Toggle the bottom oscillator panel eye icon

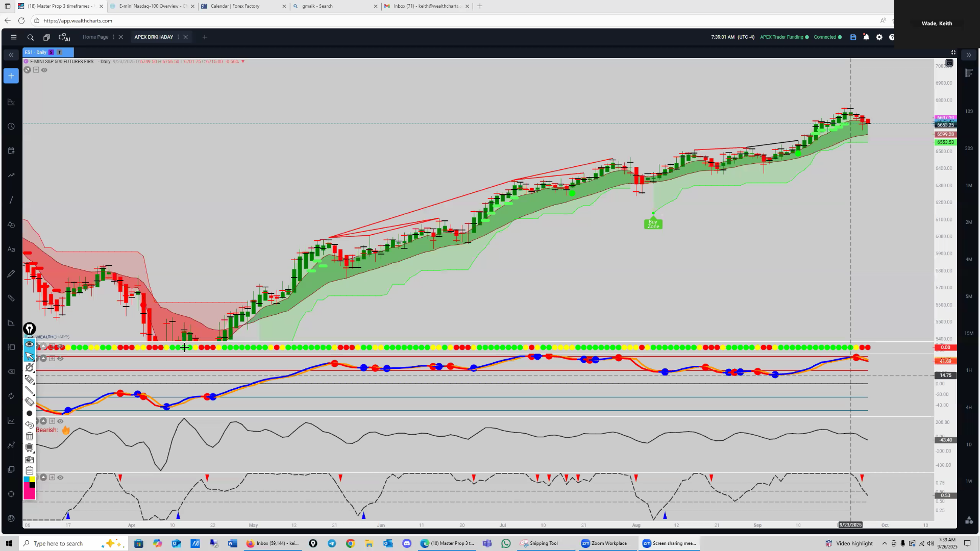[60, 478]
